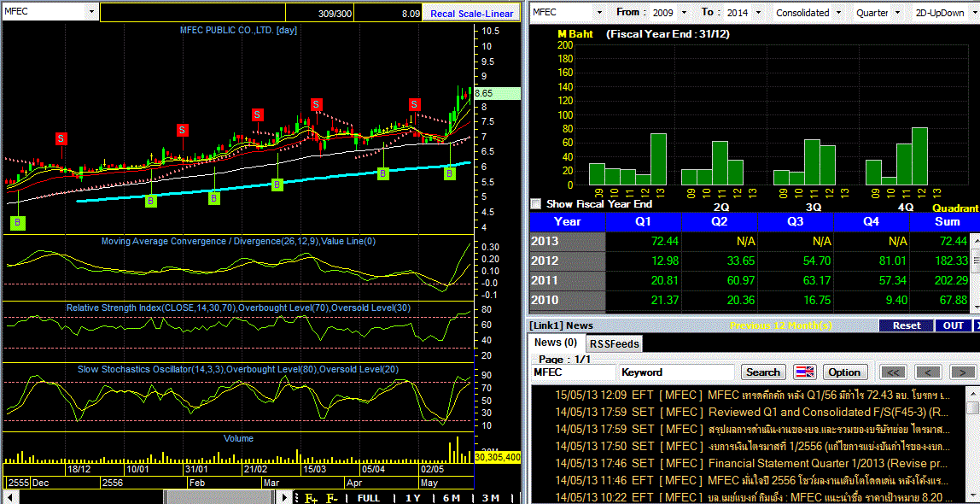Select the 3M chart range
Image resolution: width=980 pixels, height=504 pixels.
coord(491,498)
